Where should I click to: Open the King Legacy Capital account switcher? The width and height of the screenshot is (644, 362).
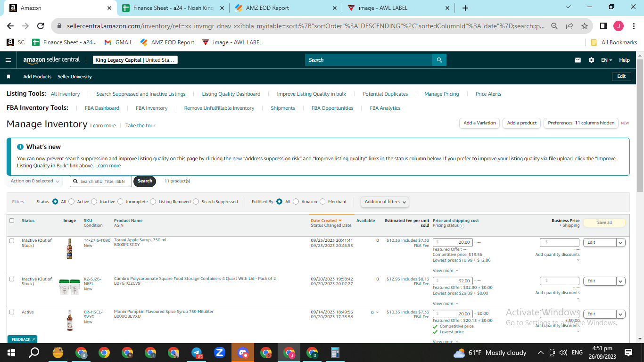(x=135, y=60)
